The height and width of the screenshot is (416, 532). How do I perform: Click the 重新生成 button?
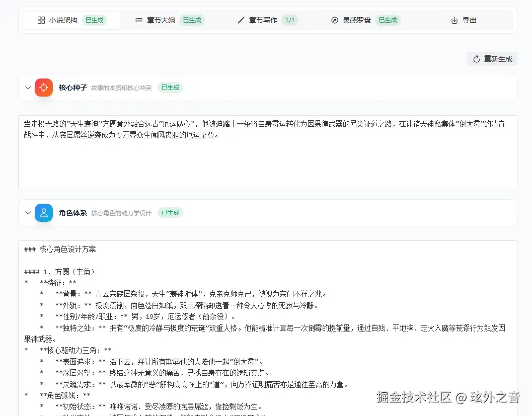pos(492,59)
